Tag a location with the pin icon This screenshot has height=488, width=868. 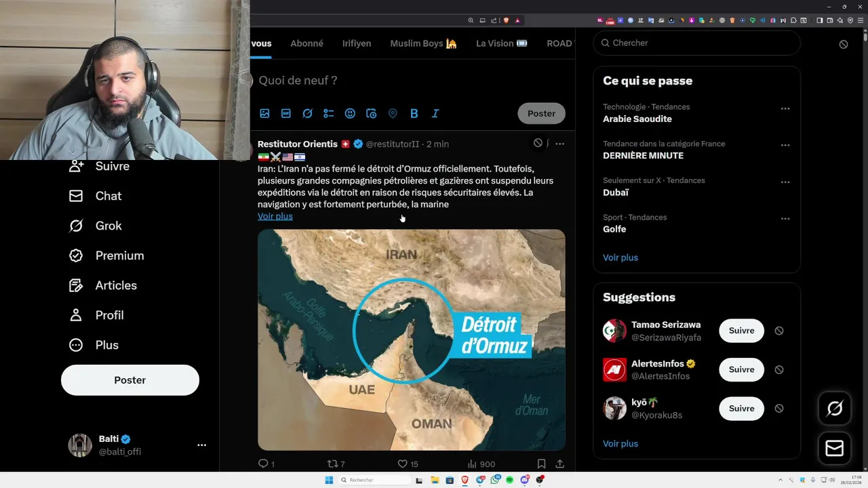pos(393,114)
